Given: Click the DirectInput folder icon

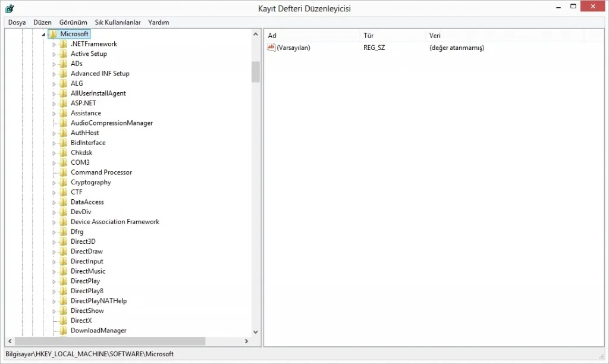Looking at the screenshot, I should 63,261.
